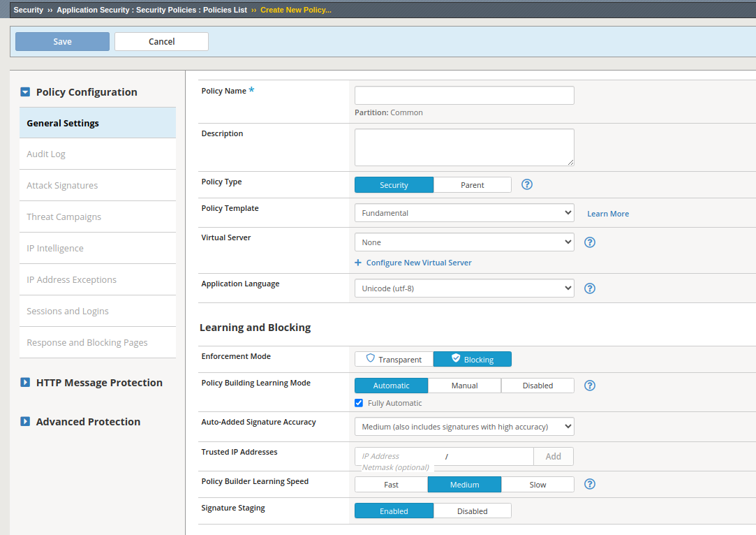Uncheck the Fully Automatic checkbox
Screen dimensions: 756x535
tap(359, 403)
